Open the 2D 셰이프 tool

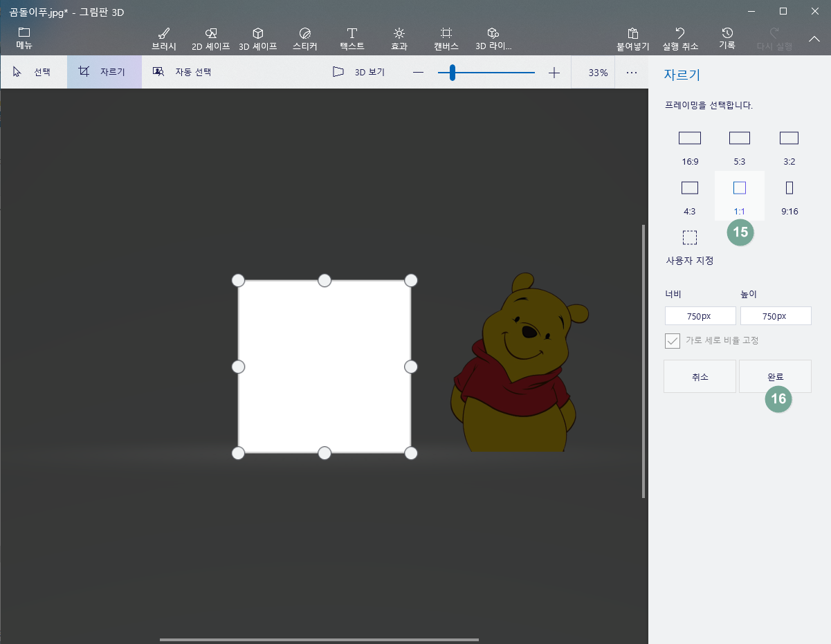tap(211, 39)
